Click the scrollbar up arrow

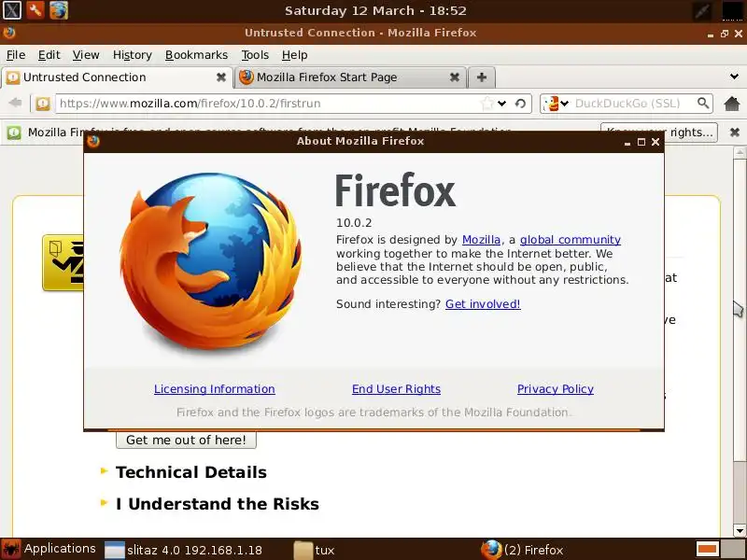[x=740, y=152]
